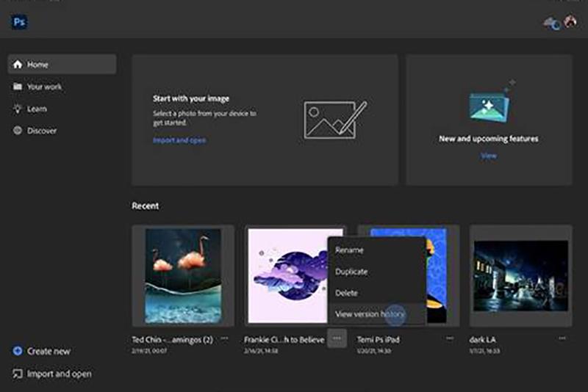Select View version history menu entry
The image size is (588, 392).
click(x=370, y=314)
